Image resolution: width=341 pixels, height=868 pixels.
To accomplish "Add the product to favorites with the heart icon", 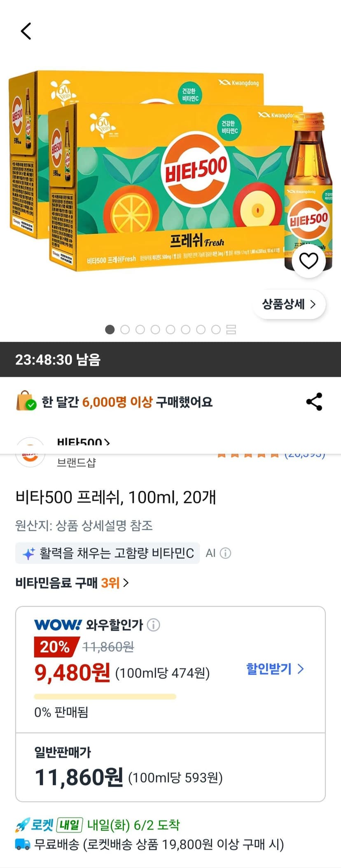I will click(x=308, y=261).
